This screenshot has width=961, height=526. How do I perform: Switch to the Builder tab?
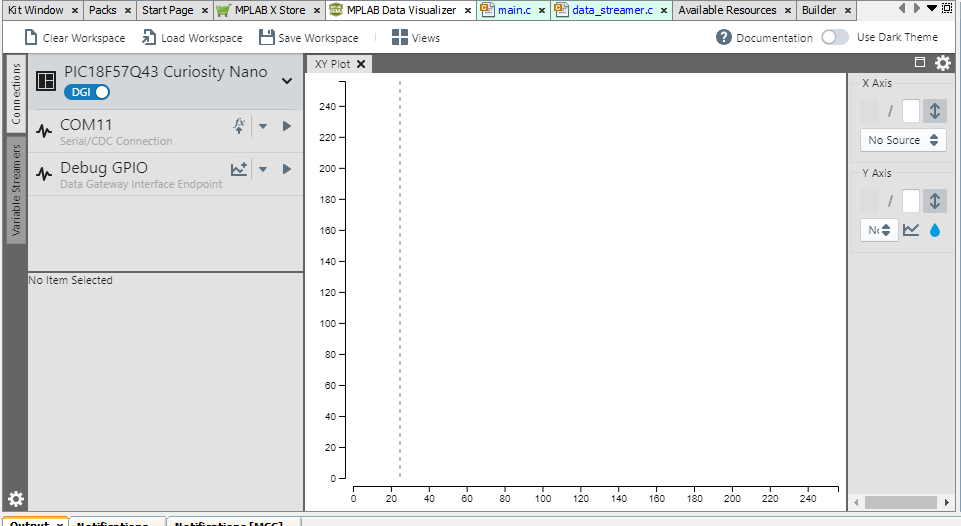(819, 10)
